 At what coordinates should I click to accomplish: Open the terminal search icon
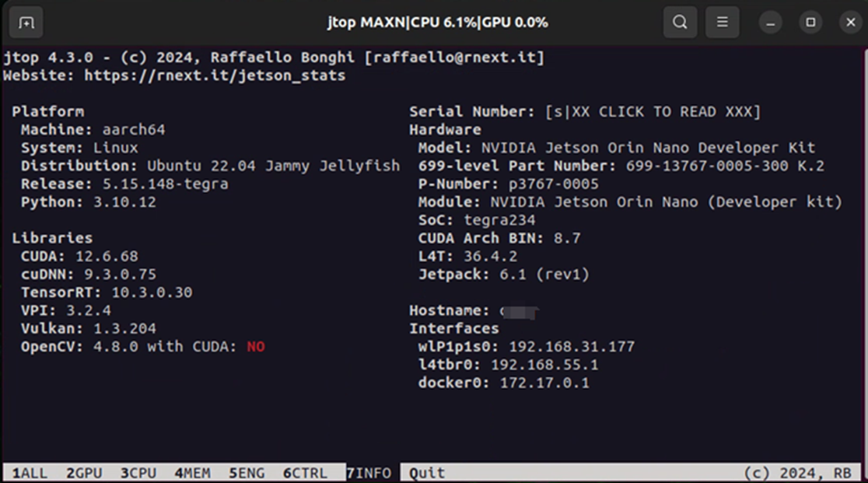click(x=680, y=22)
